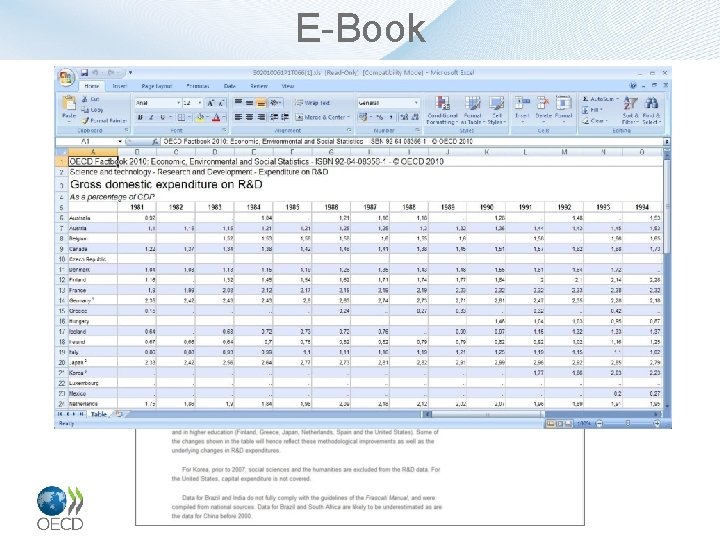720x540 pixels.
Task: Expand the Alignment group dialog launcher
Action: [x=349, y=130]
